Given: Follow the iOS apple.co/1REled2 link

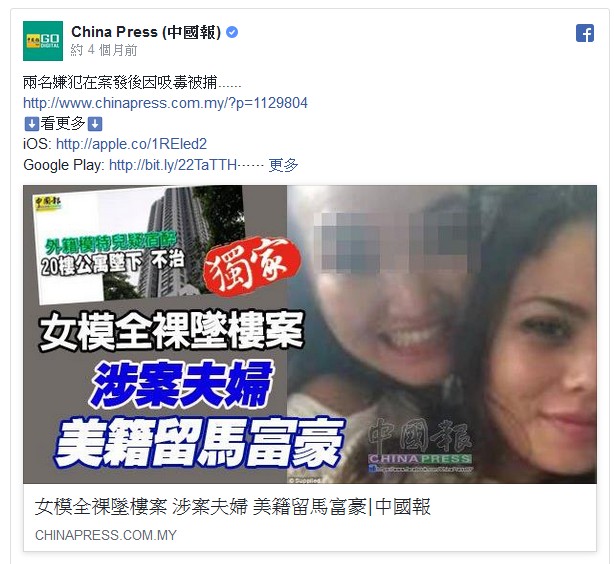Looking at the screenshot, I should click(x=131, y=144).
